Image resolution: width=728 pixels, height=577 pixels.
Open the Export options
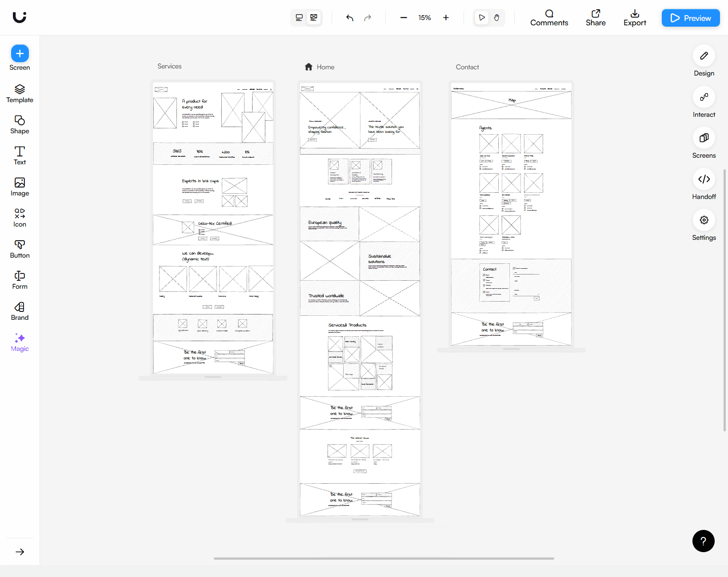coord(634,18)
